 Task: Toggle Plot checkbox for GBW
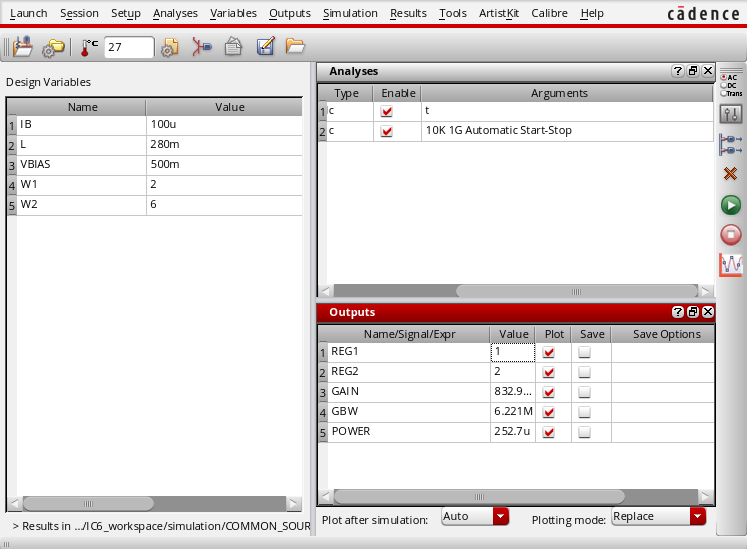(549, 413)
